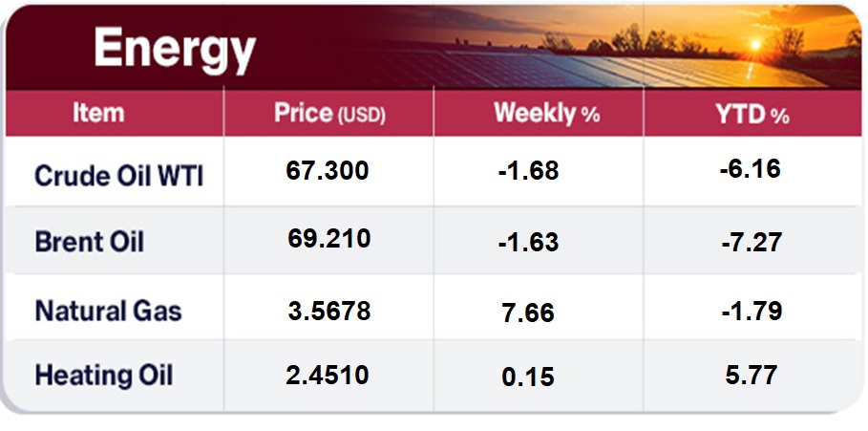Click the 3.5678 Natural Gas price

coord(328,312)
